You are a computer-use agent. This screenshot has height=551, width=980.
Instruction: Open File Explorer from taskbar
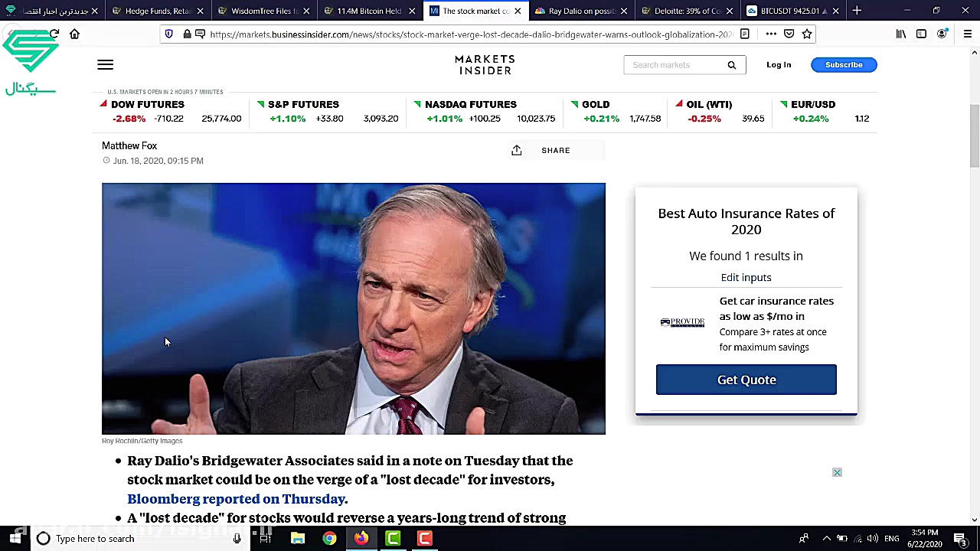pyautogui.click(x=298, y=538)
